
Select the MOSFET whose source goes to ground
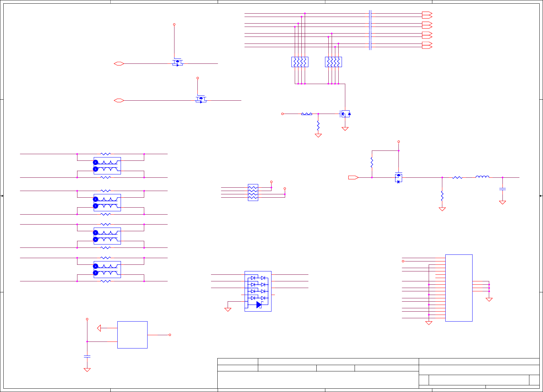[346, 114]
